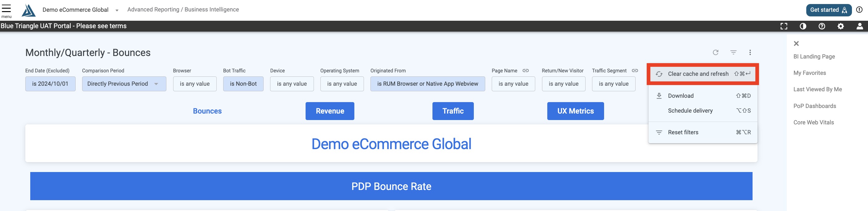Open the info alert icon in header

pos(859,10)
